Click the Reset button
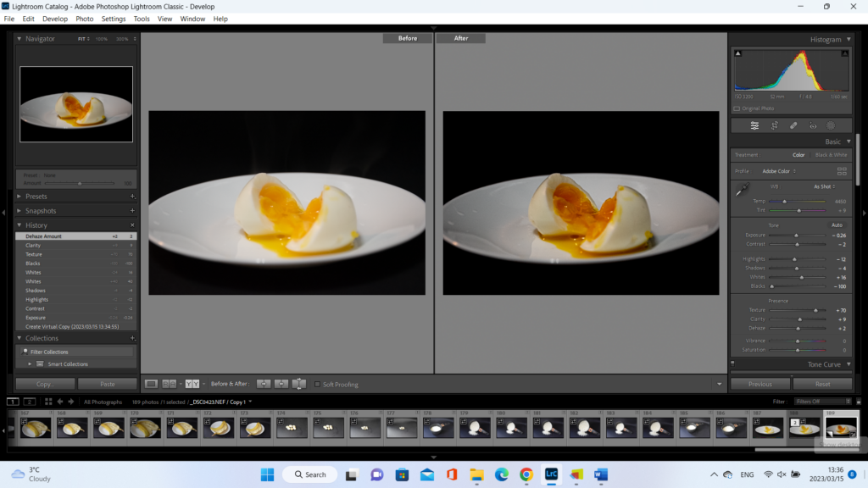868x488 pixels. [x=822, y=384]
